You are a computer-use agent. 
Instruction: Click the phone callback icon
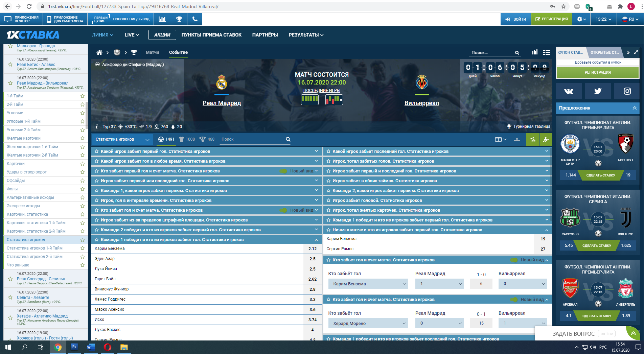(195, 19)
